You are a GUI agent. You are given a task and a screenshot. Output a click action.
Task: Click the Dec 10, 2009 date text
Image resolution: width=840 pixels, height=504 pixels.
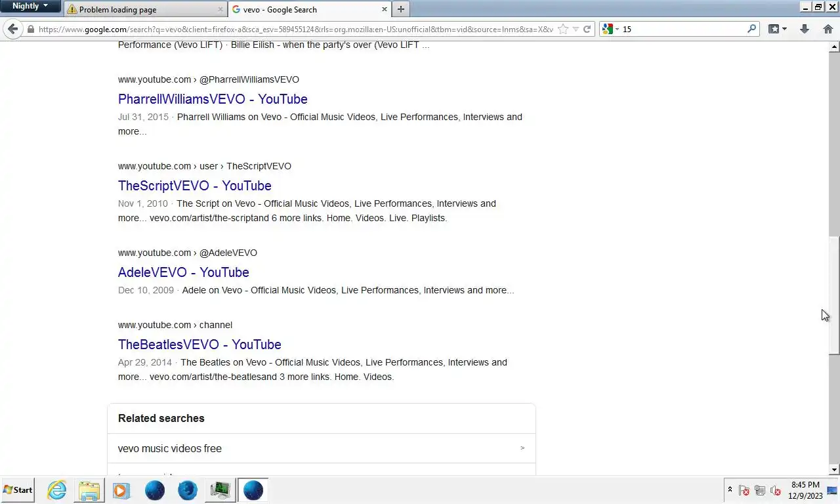(146, 290)
